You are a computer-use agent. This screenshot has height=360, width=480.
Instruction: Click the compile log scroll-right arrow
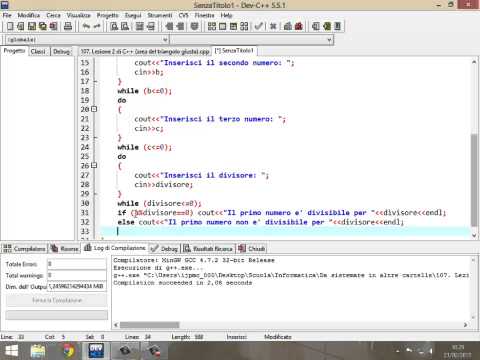point(465,325)
